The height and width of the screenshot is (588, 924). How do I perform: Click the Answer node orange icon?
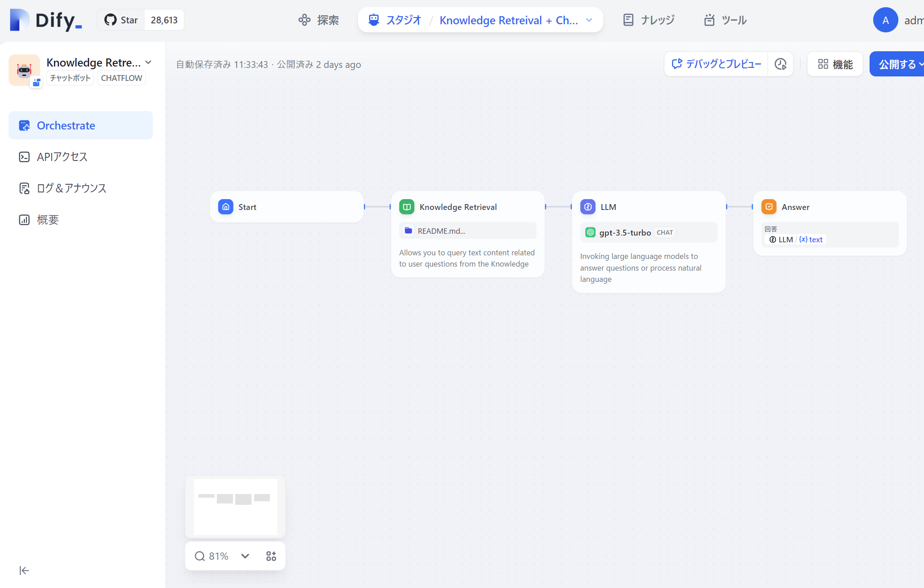769,207
